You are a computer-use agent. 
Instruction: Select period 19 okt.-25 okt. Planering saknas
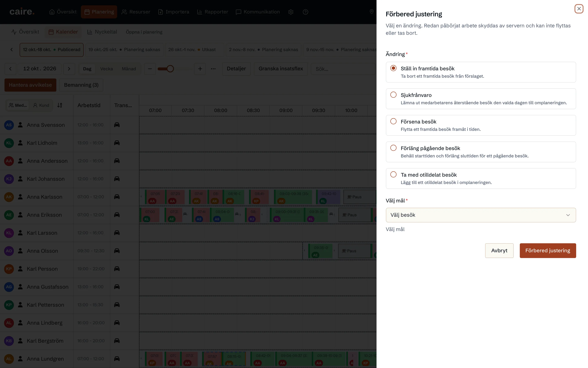(124, 50)
